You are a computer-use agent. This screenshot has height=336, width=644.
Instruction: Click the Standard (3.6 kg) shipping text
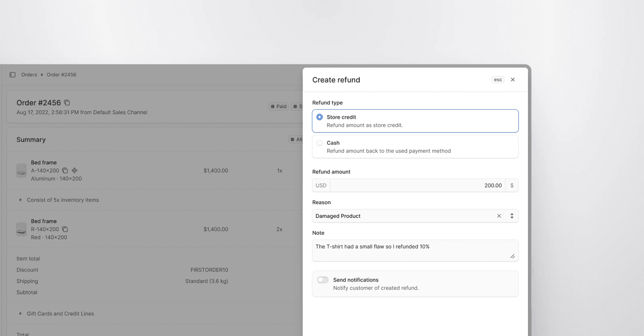[206, 281]
